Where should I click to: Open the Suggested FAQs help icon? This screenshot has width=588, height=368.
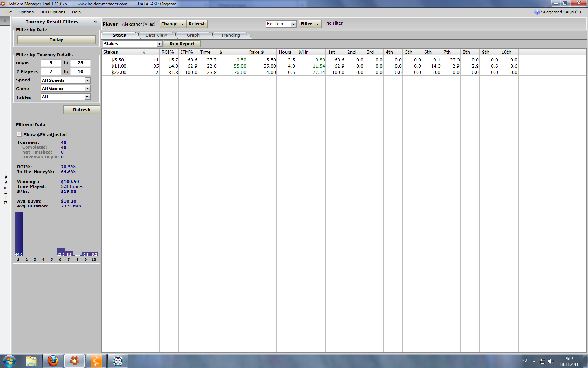[537, 12]
